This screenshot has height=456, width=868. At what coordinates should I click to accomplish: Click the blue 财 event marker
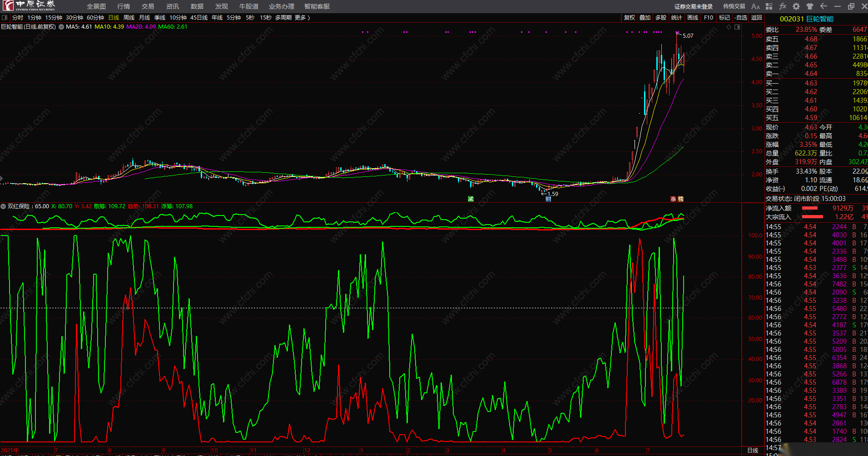click(548, 199)
